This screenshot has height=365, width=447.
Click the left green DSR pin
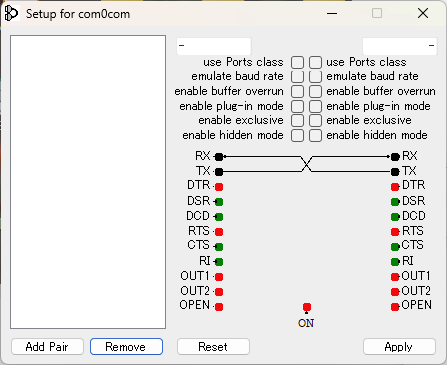pyautogui.click(x=219, y=202)
